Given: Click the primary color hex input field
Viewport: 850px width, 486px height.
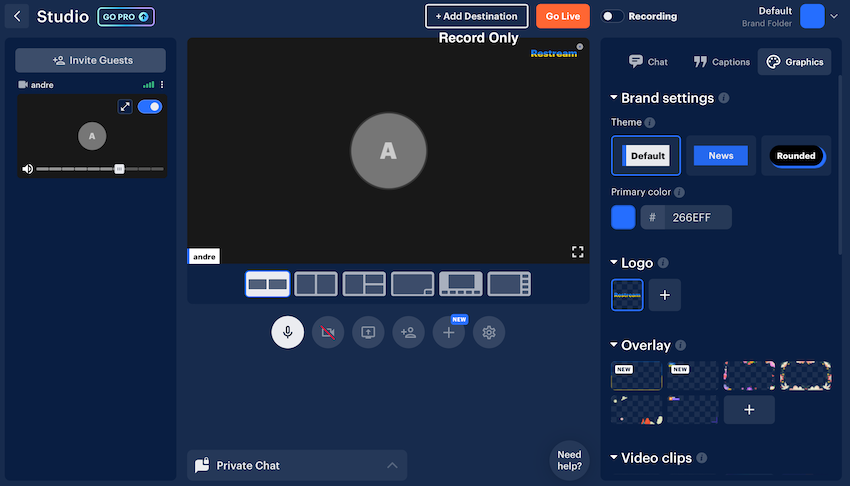Looking at the screenshot, I should pos(696,217).
